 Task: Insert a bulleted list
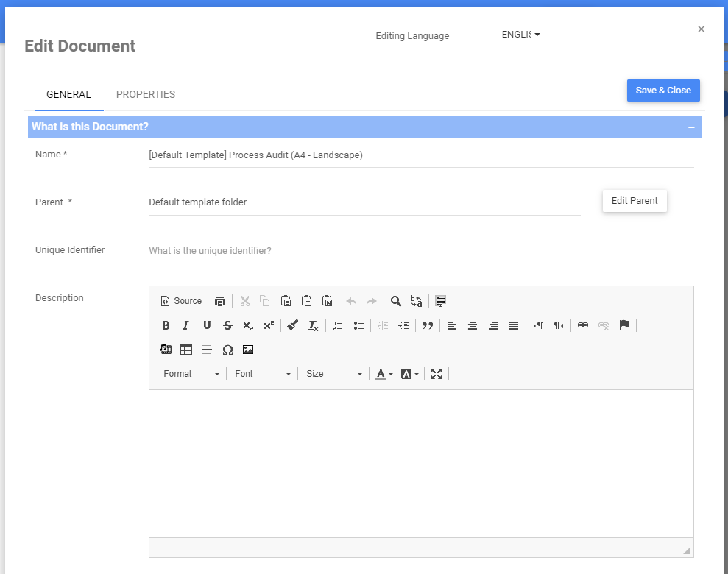point(359,325)
